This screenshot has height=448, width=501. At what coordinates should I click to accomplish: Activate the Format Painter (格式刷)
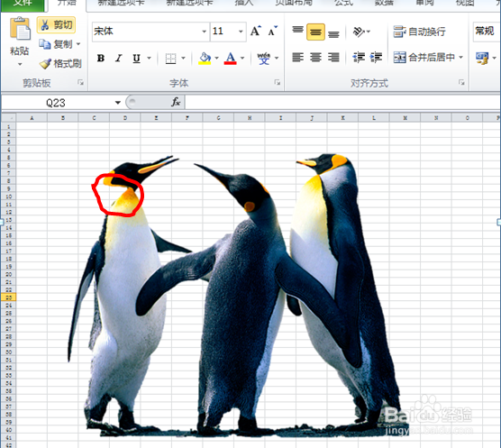60,64
